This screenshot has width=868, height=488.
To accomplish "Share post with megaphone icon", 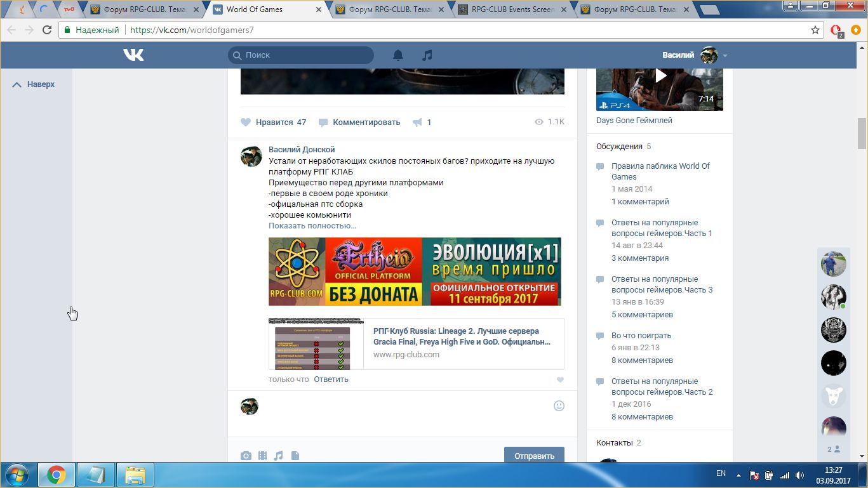I will (x=418, y=122).
